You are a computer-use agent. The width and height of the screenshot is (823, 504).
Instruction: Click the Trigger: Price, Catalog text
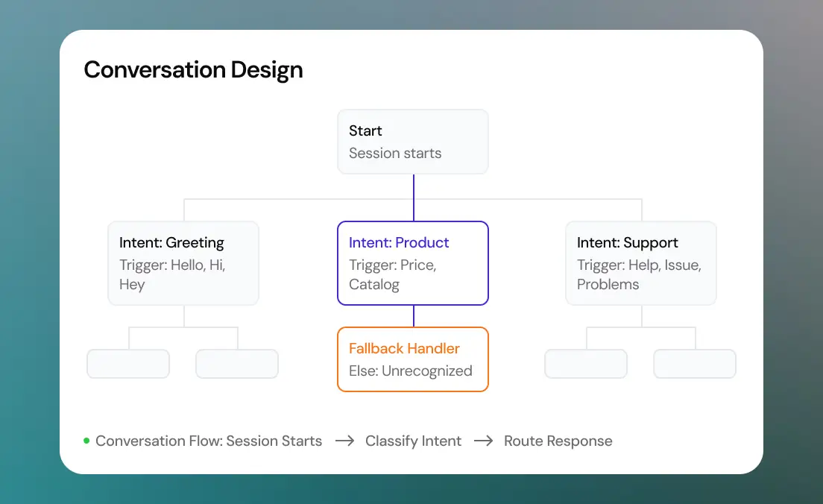click(393, 274)
